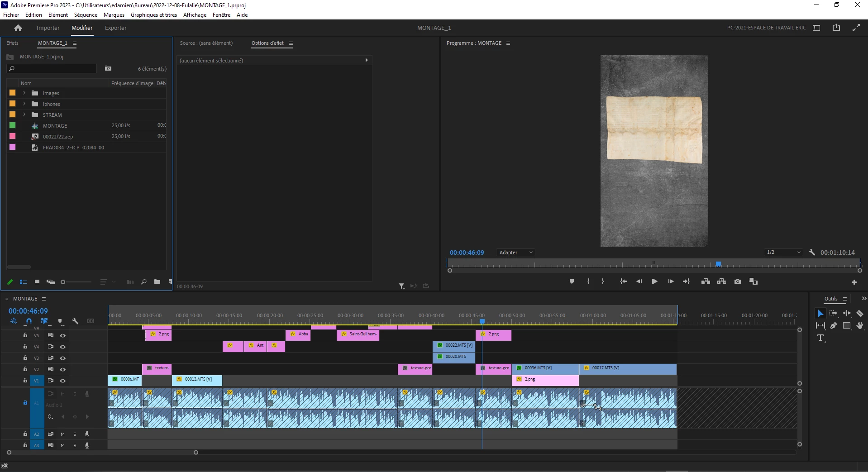Select the Hand tool

pos(860,325)
